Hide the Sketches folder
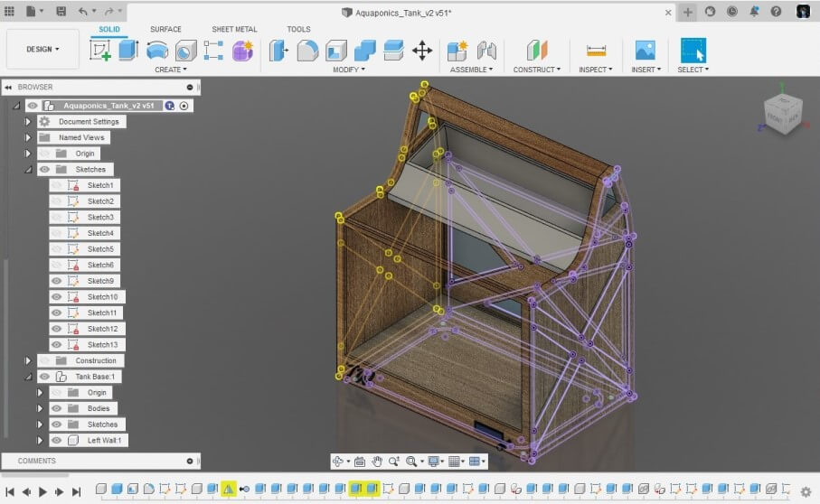The width and height of the screenshot is (820, 504). point(44,169)
